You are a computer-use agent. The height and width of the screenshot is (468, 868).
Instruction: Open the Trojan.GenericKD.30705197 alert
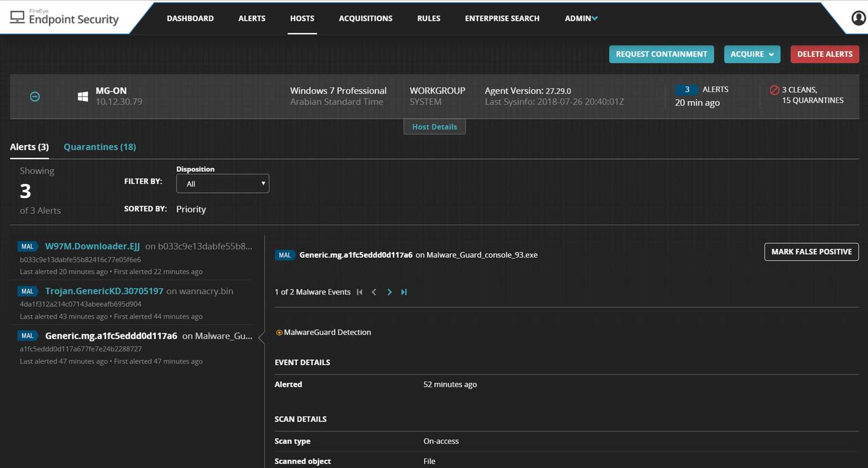(104, 291)
